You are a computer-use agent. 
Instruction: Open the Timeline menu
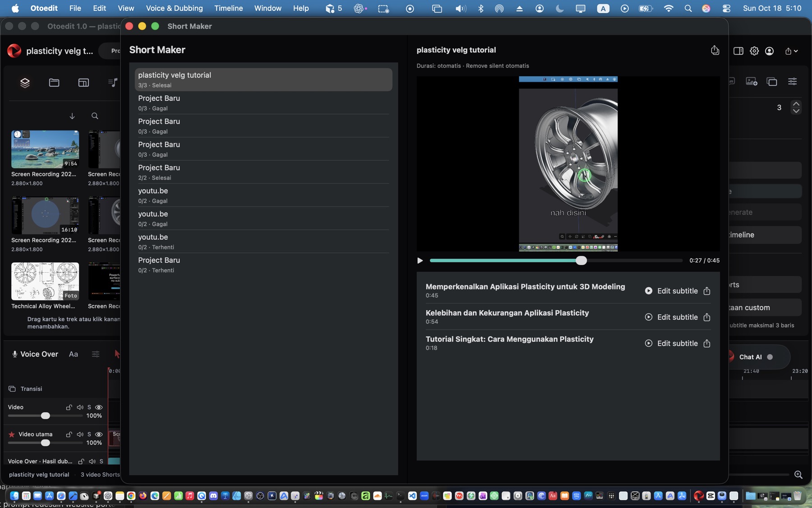228,8
